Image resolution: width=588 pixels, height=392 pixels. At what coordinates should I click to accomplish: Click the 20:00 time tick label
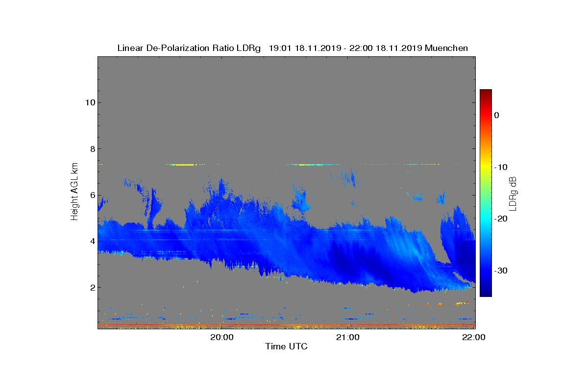point(221,337)
